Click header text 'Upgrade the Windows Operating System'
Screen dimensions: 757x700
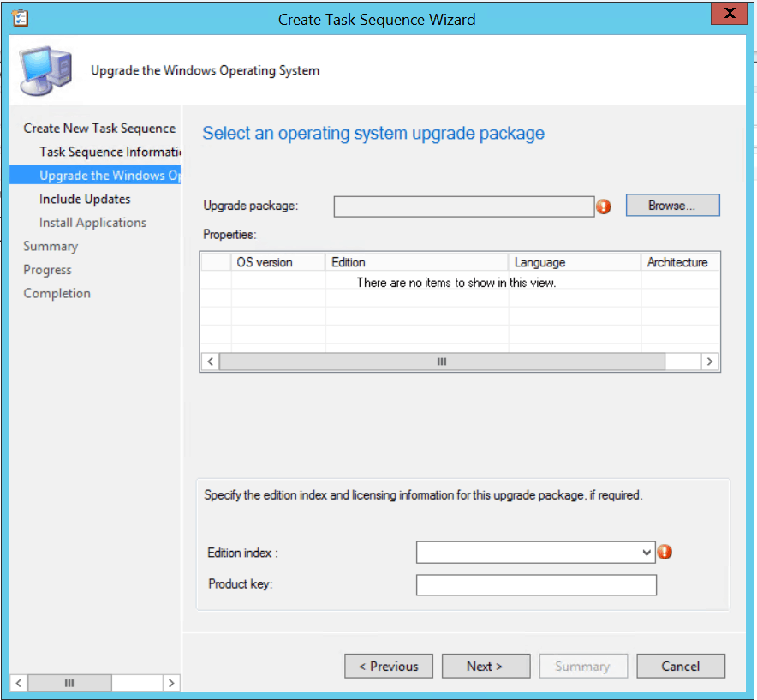(x=206, y=70)
